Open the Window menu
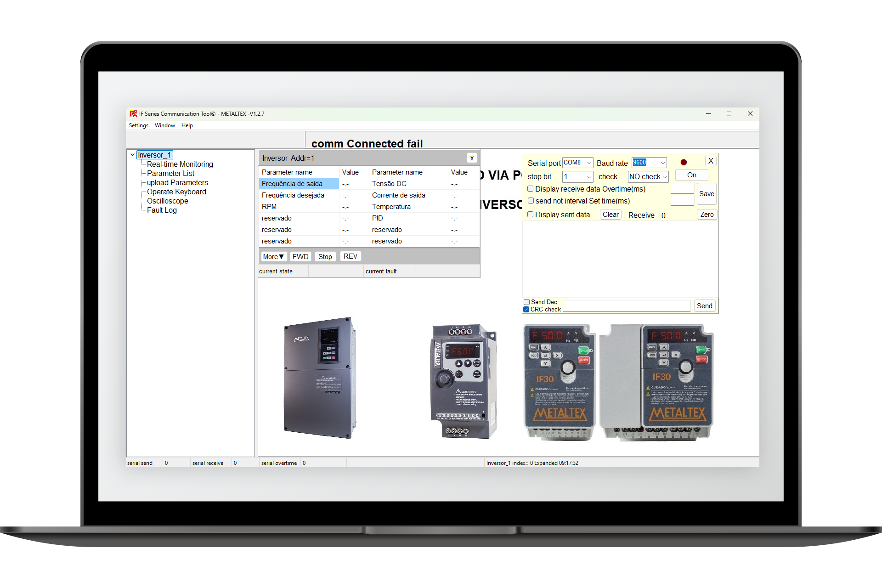Screen dimensions: 882x588 pos(165,125)
